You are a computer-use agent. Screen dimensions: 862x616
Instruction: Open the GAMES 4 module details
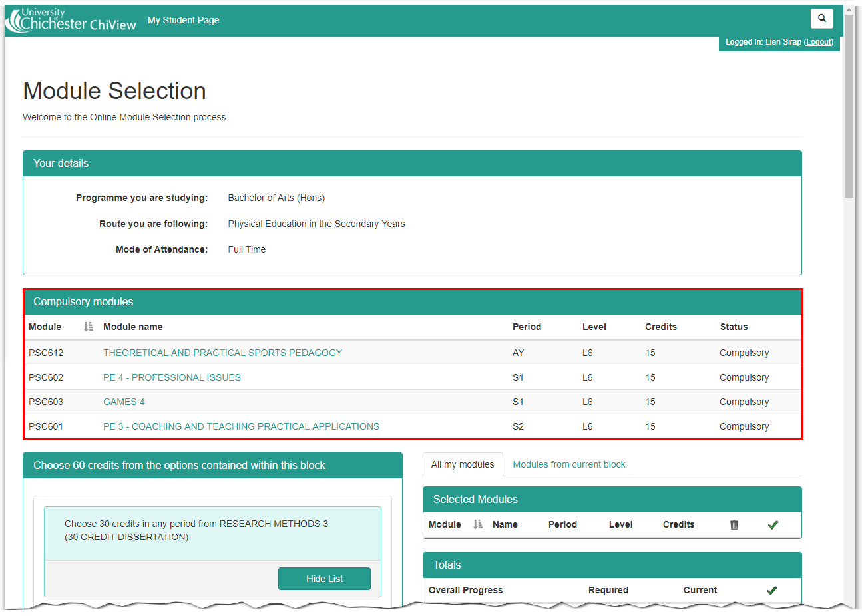click(x=124, y=402)
